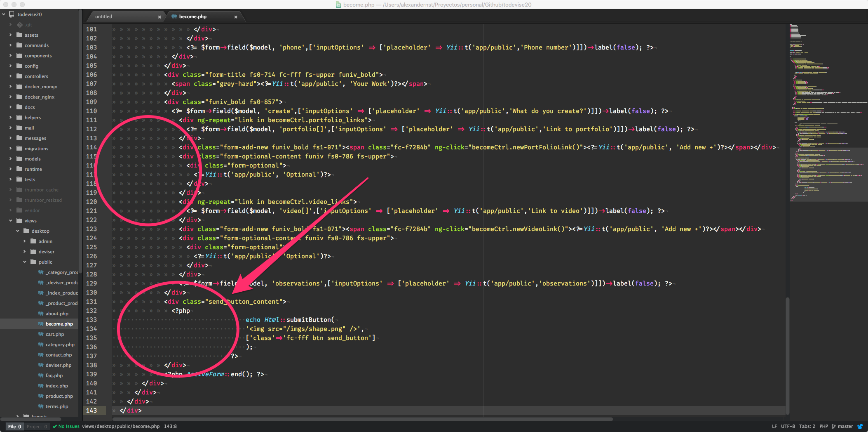Collapse the desktop folder

tap(18, 231)
